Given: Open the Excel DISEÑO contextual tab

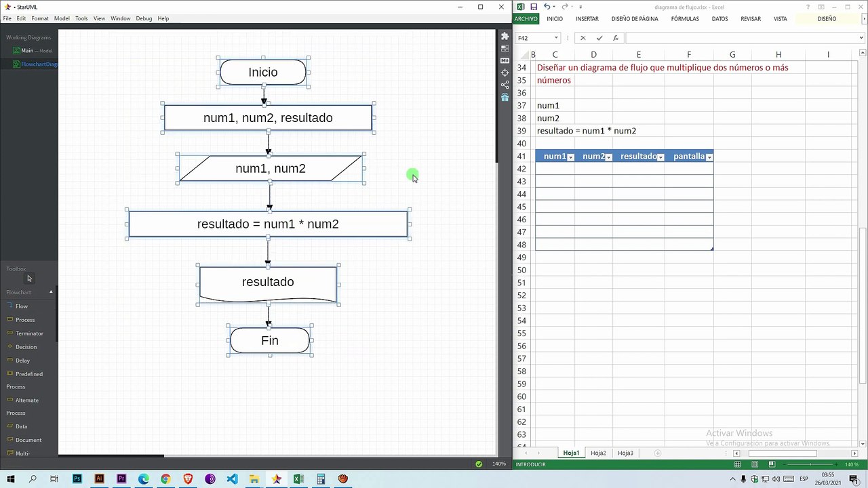Looking at the screenshot, I should pyautogui.click(x=827, y=19).
